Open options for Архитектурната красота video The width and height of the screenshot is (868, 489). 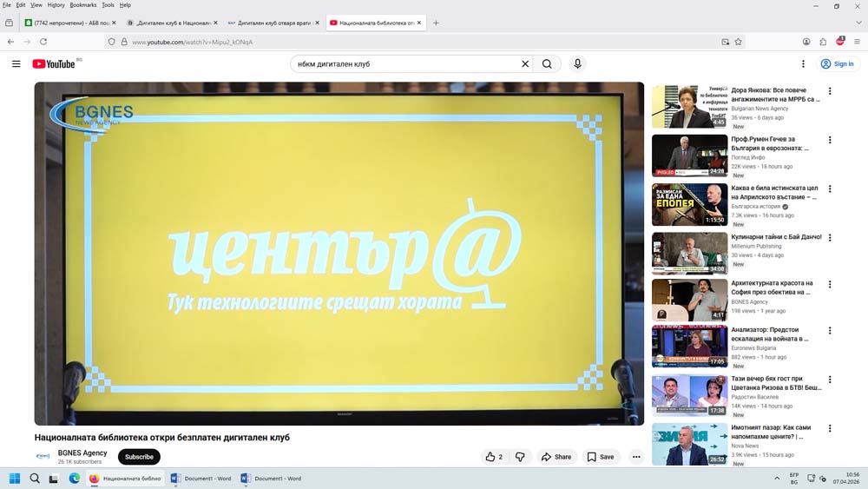829,284
